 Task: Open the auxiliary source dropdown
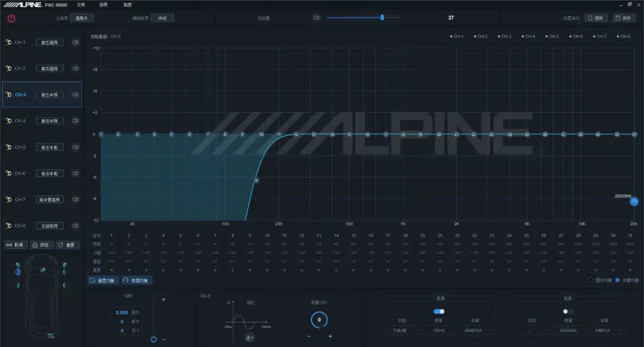tap(162, 18)
